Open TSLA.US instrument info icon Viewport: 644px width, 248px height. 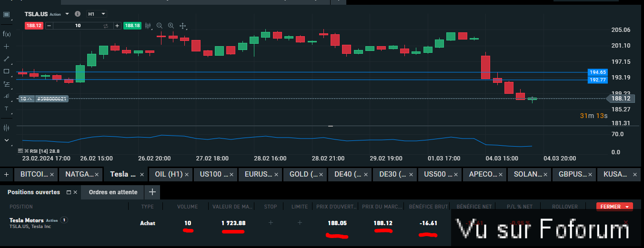point(78,14)
